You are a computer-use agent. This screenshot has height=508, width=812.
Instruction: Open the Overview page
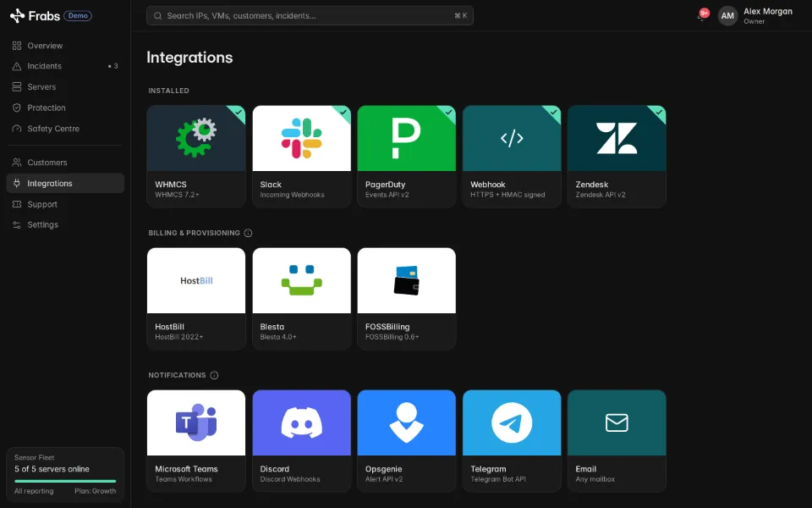click(65, 46)
